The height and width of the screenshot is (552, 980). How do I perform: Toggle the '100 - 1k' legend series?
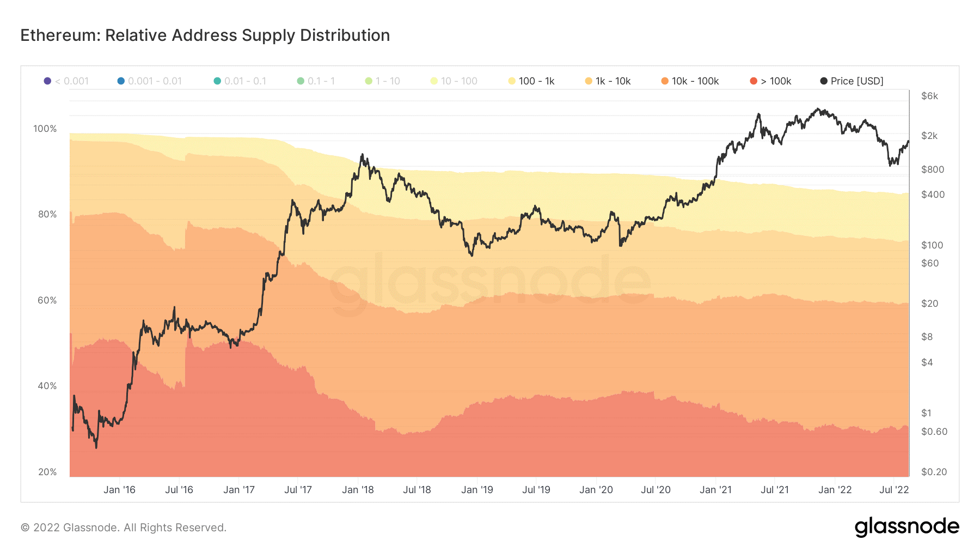[x=536, y=81]
